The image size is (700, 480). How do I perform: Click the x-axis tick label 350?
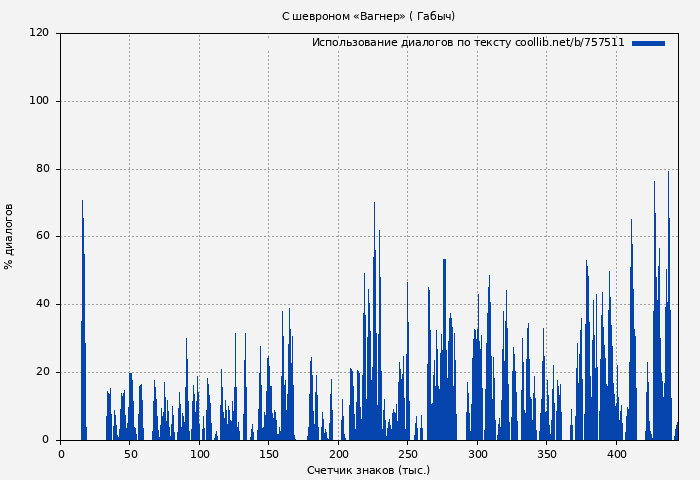pyautogui.click(x=547, y=454)
